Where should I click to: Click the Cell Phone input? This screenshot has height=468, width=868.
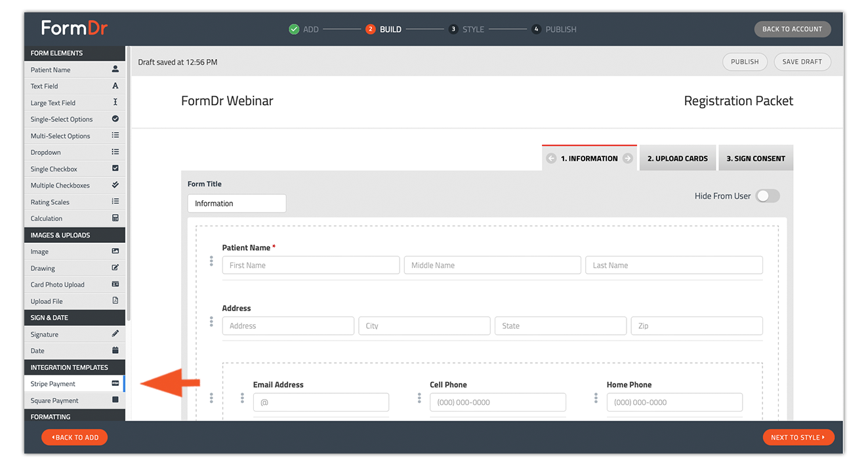tap(498, 402)
